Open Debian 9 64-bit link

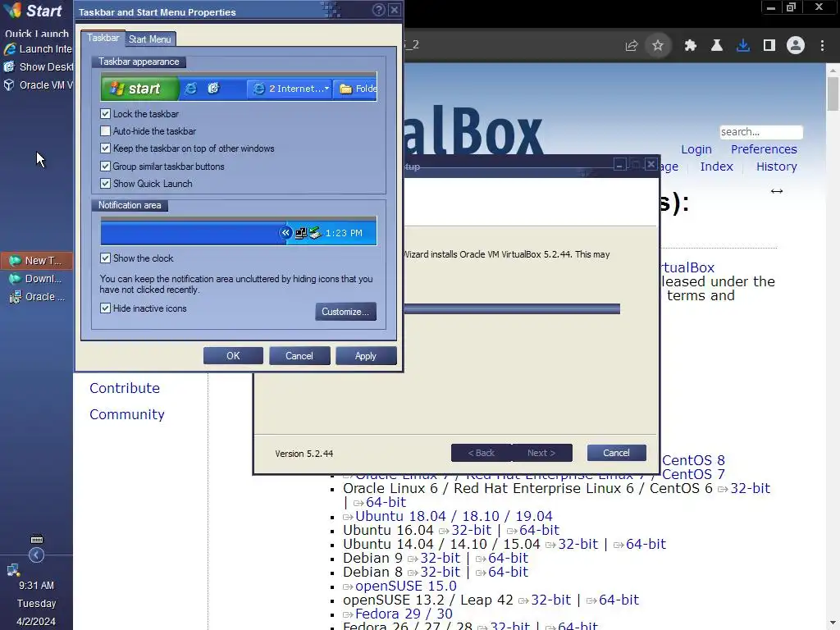click(x=508, y=558)
